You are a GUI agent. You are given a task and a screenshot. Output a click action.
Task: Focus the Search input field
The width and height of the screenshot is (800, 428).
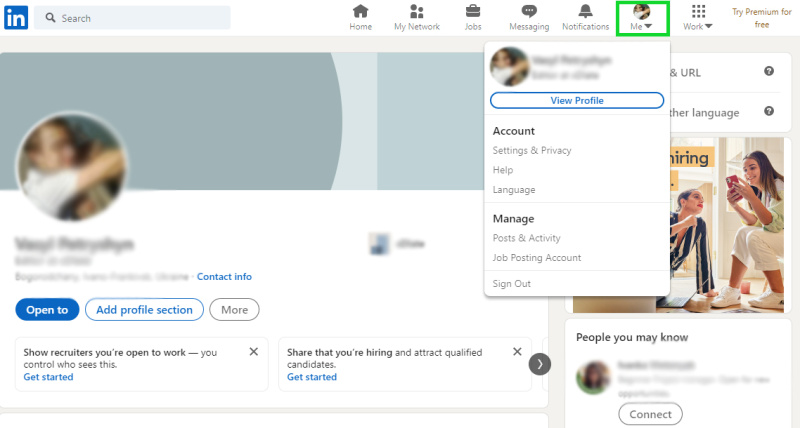coord(132,18)
